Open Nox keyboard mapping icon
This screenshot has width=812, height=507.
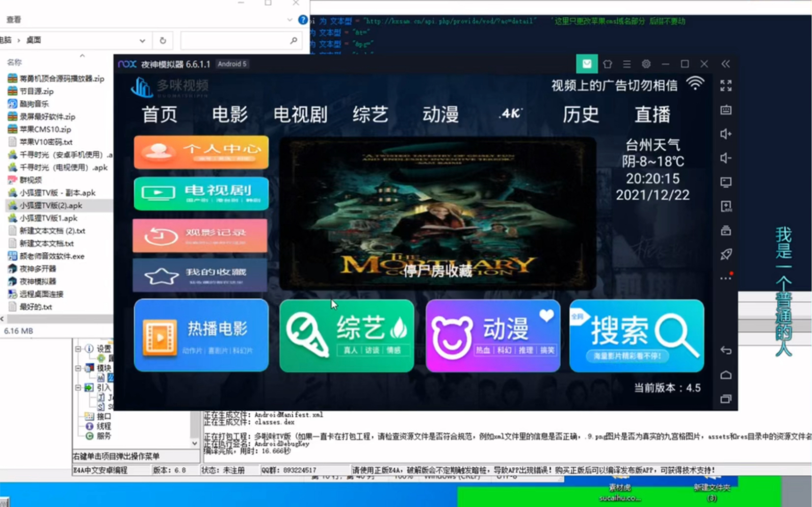tap(726, 110)
